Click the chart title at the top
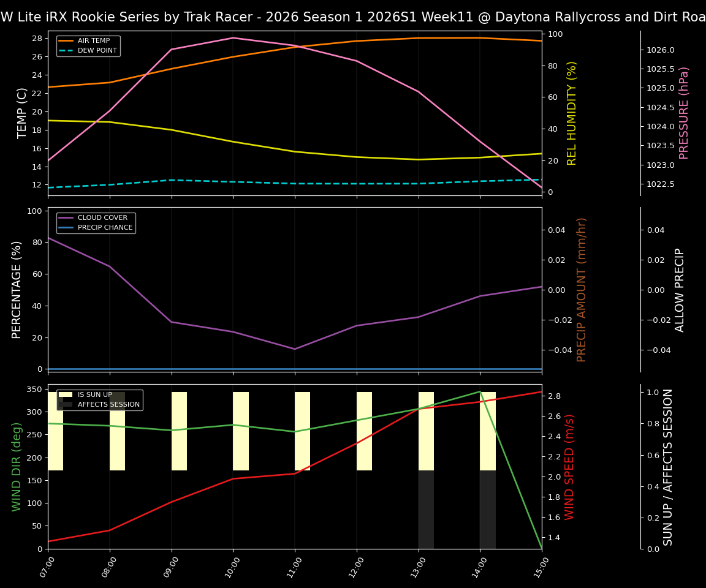 352,17
